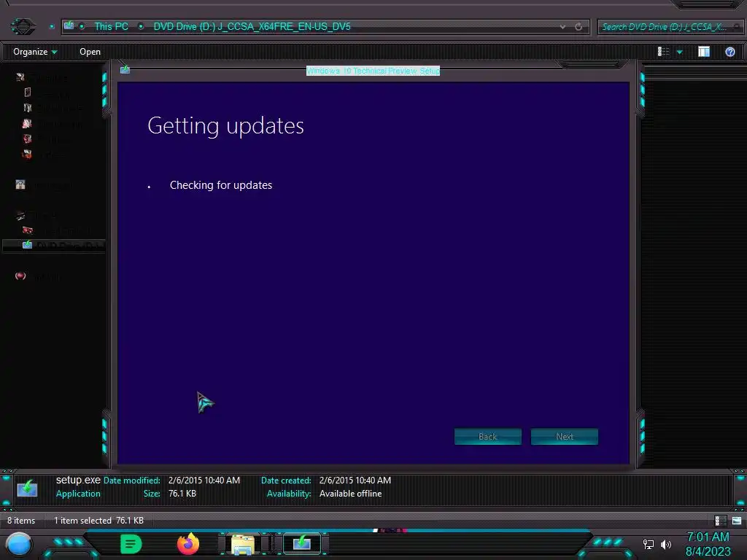Open File Explorer from the taskbar
The image size is (747, 560).
coord(242,544)
